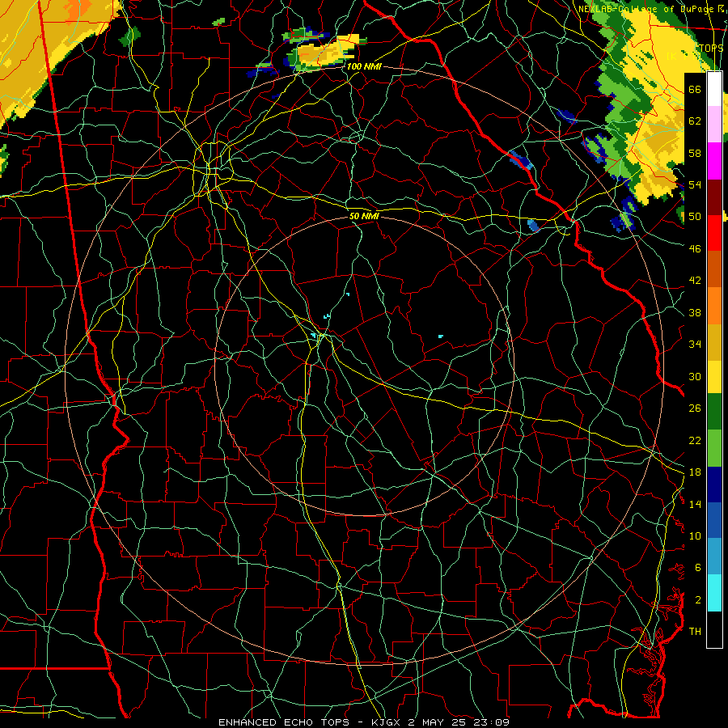Click the 18 legend value label
Image resolution: width=728 pixels, height=728 pixels.
coord(695,472)
